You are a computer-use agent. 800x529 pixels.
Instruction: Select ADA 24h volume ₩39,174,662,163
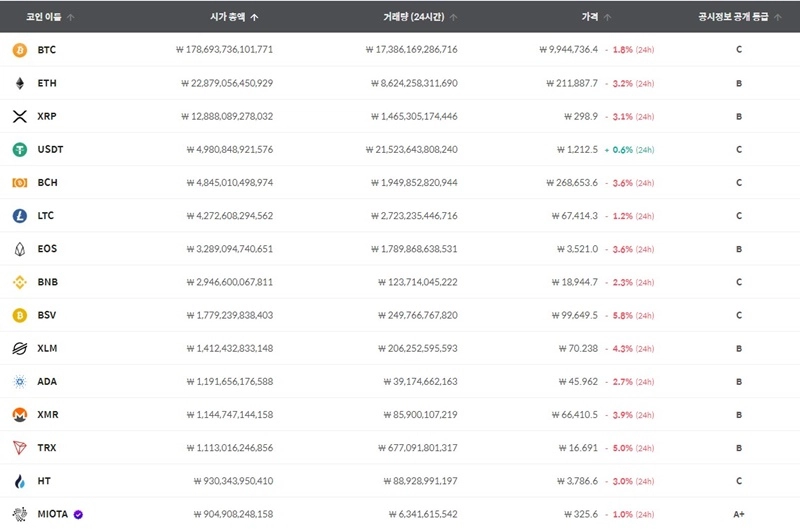420,382
